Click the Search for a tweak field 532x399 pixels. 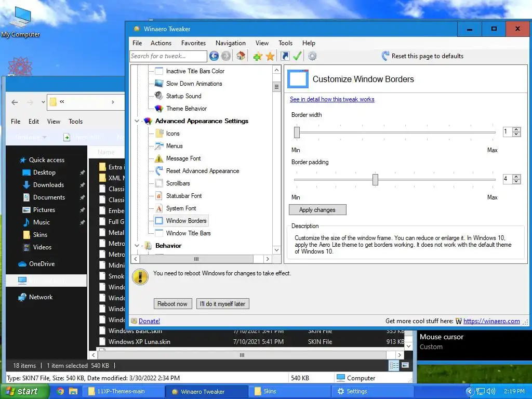point(168,56)
